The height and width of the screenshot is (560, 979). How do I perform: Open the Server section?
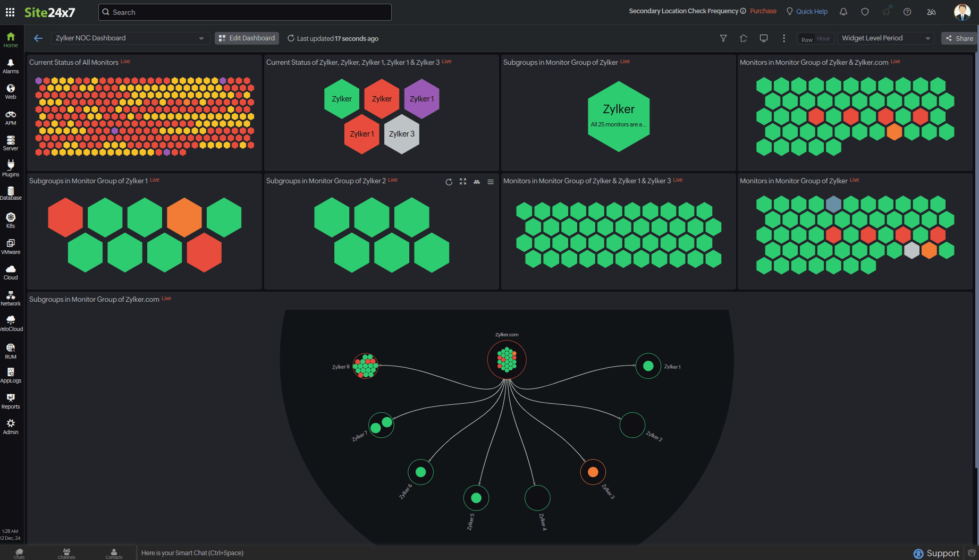11,143
